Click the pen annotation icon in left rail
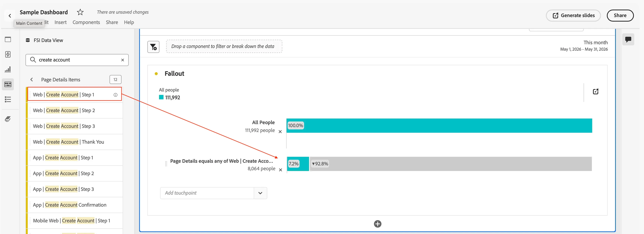The height and width of the screenshot is (234, 644). click(8, 119)
